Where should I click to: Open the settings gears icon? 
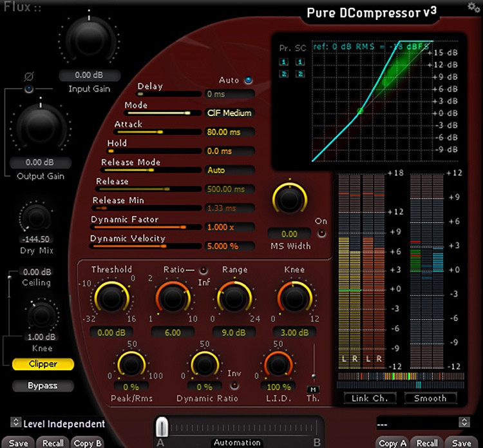[x=473, y=7]
